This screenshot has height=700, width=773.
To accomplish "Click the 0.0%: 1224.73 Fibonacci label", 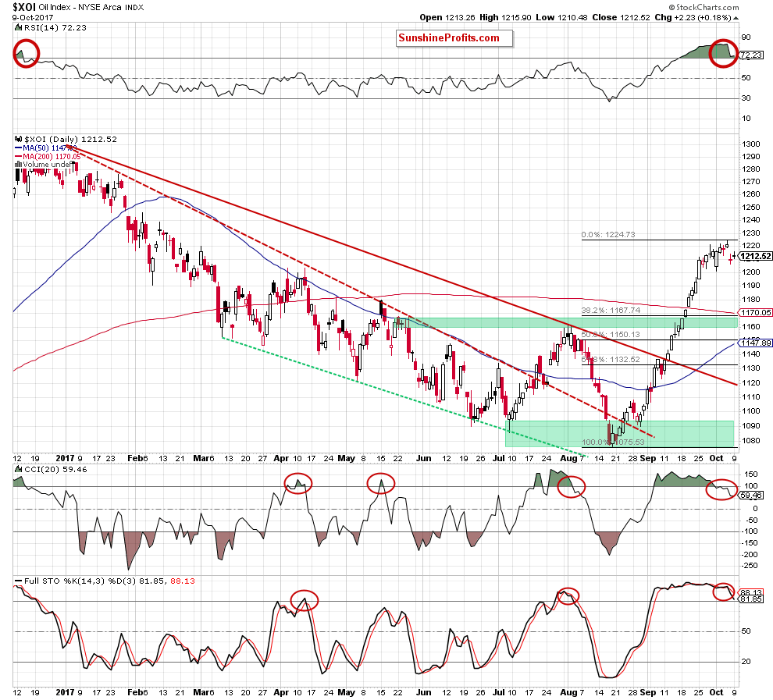I will 608,234.
